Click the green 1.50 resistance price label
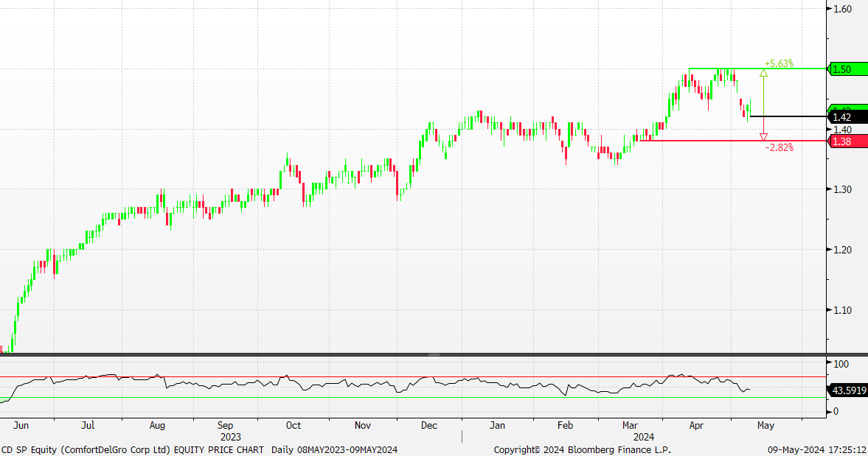This screenshot has height=456, width=868. pos(847,69)
